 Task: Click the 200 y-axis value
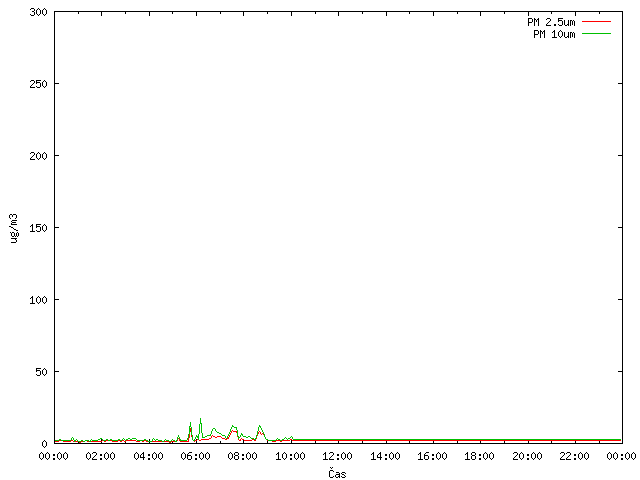pos(38,156)
